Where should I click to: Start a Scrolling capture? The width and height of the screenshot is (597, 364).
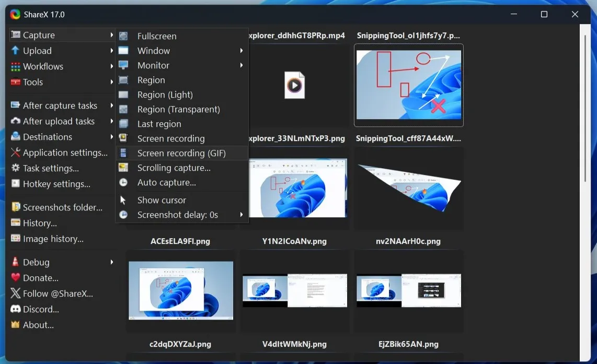click(174, 168)
